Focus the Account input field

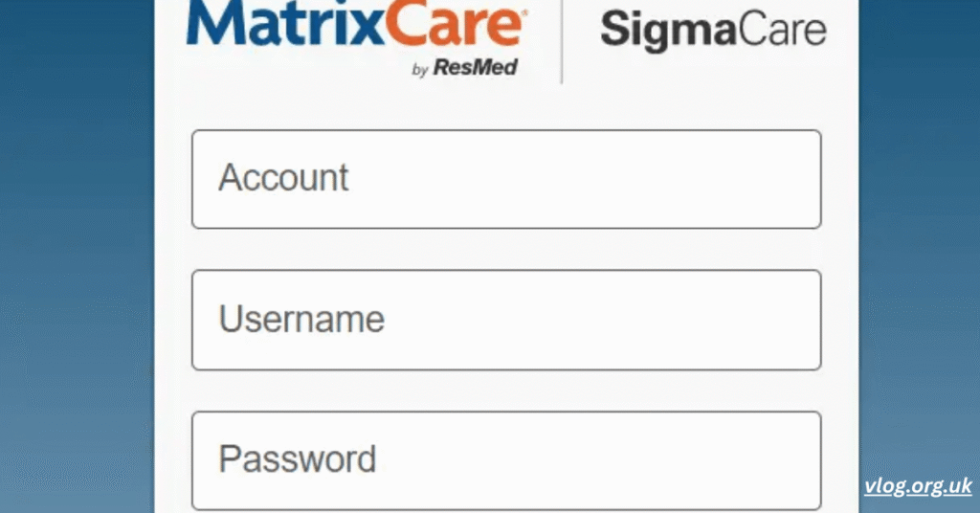click(506, 179)
